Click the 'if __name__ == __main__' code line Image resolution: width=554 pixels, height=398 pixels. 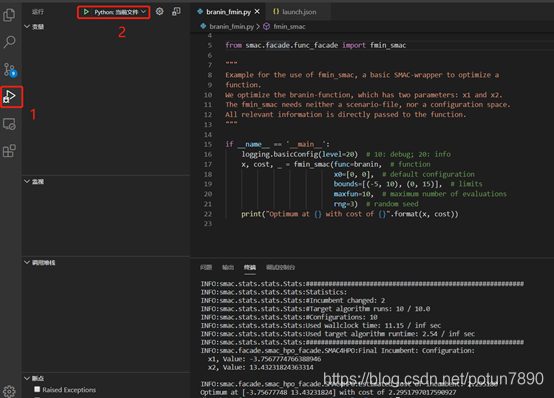[x=277, y=145]
